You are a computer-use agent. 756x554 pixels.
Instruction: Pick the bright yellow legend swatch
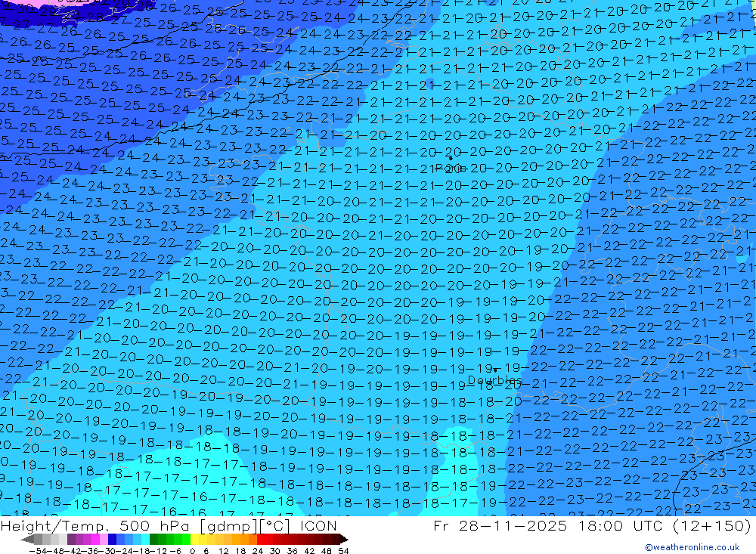(x=195, y=540)
